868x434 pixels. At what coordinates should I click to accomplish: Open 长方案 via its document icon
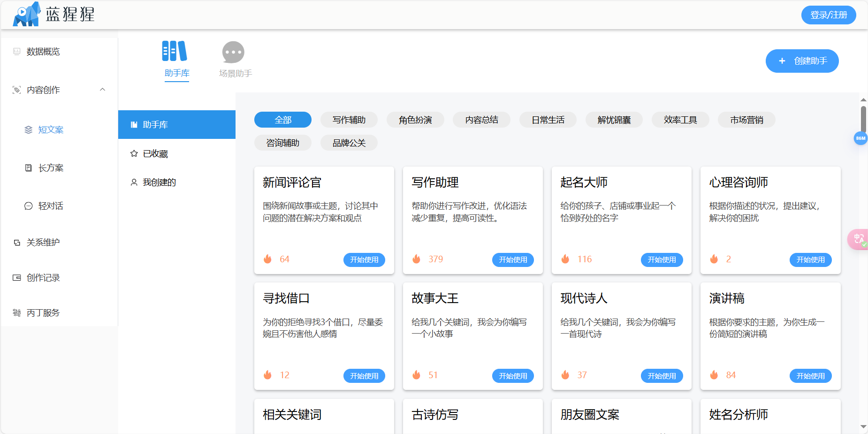(28, 168)
